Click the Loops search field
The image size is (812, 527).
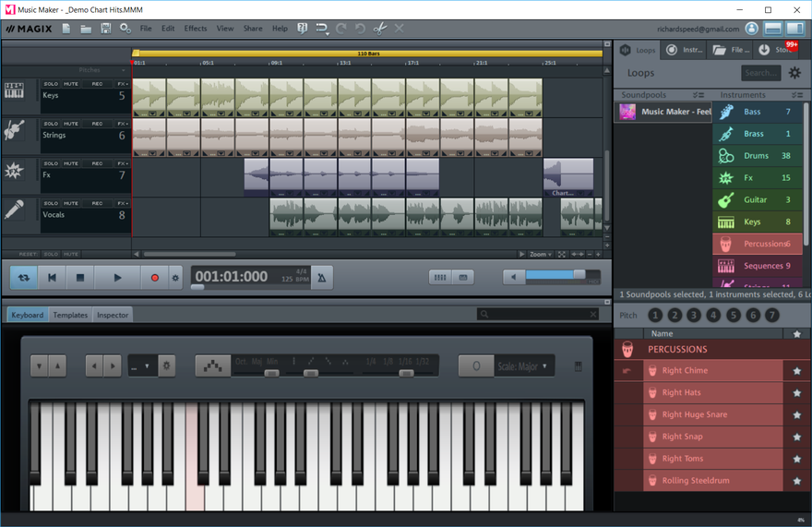pos(760,73)
